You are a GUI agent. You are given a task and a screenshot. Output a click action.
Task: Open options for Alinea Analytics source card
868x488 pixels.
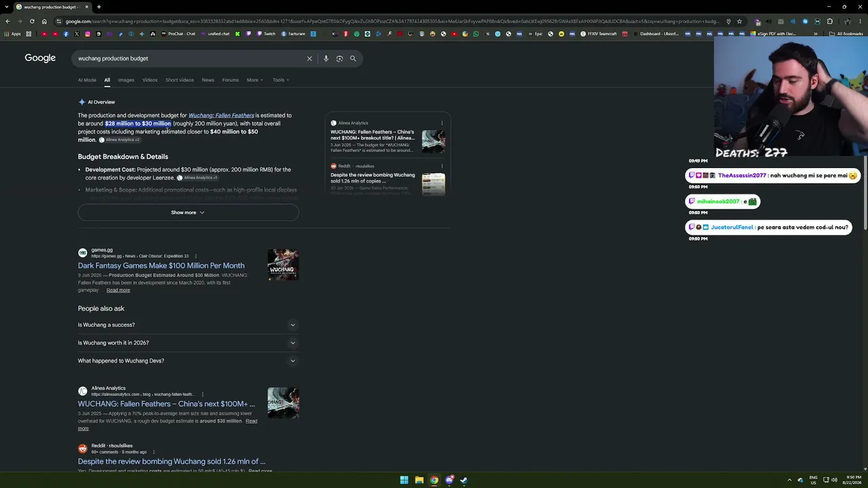coord(442,123)
